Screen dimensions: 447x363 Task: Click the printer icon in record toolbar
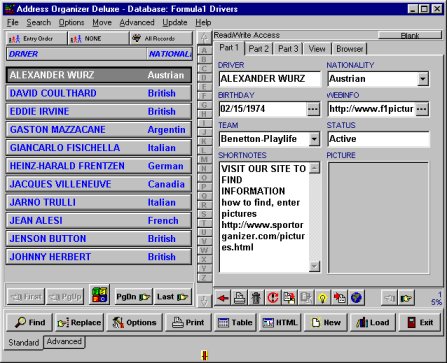coord(239,297)
